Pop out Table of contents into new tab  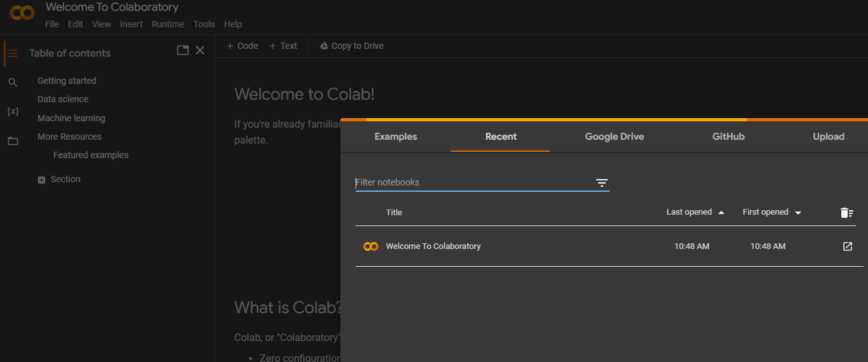point(183,50)
